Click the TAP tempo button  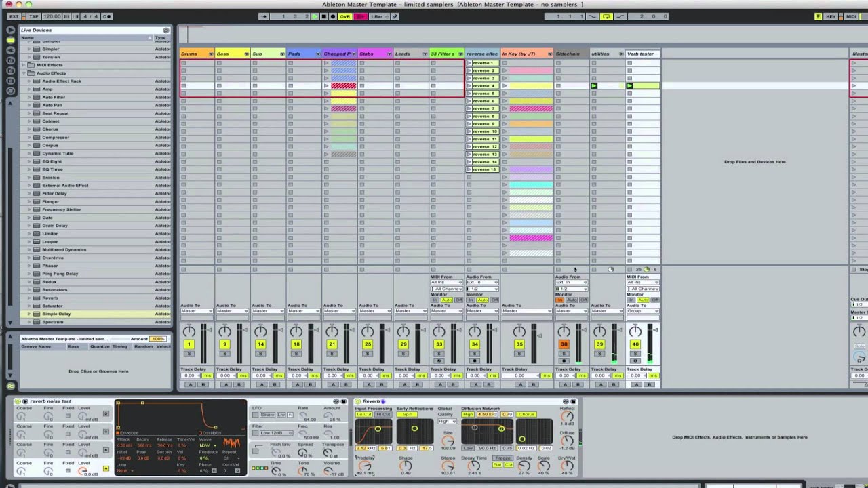(34, 16)
